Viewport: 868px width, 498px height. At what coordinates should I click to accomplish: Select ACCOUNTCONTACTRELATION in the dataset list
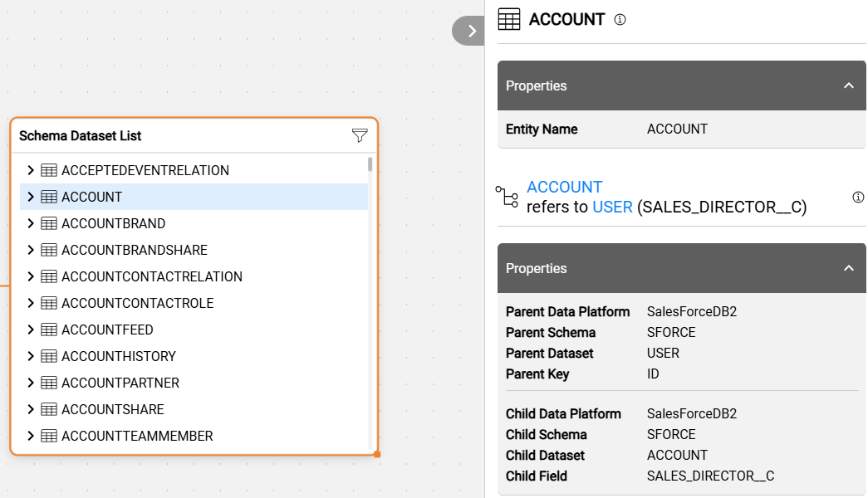[x=152, y=276]
